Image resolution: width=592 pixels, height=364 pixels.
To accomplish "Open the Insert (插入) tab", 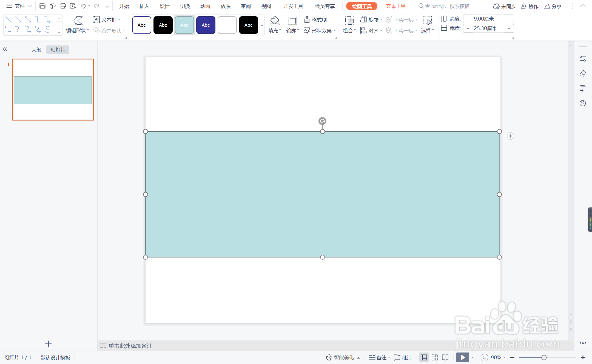I will click(144, 6).
